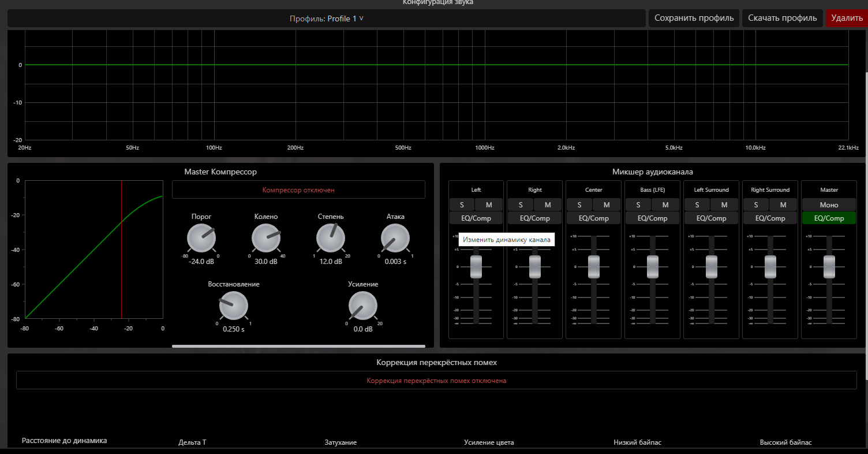This screenshot has height=454, width=868.
Task: Select the Master channel EQ/Comp button
Action: [829, 218]
